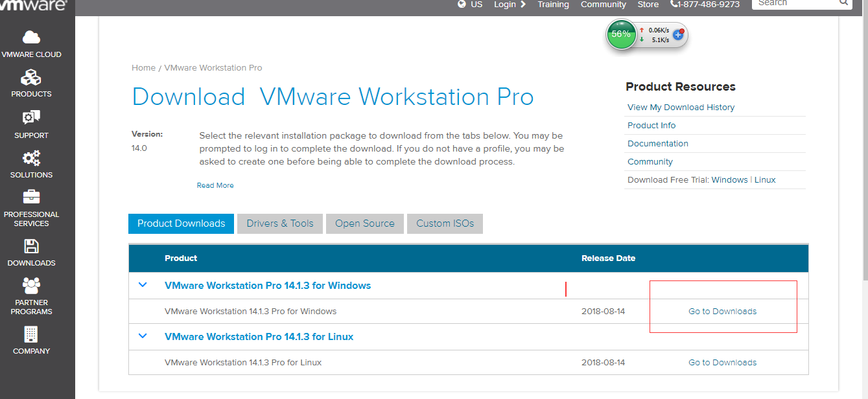The width and height of the screenshot is (868, 399).
Task: Open the Company building icon
Action: pos(31,334)
